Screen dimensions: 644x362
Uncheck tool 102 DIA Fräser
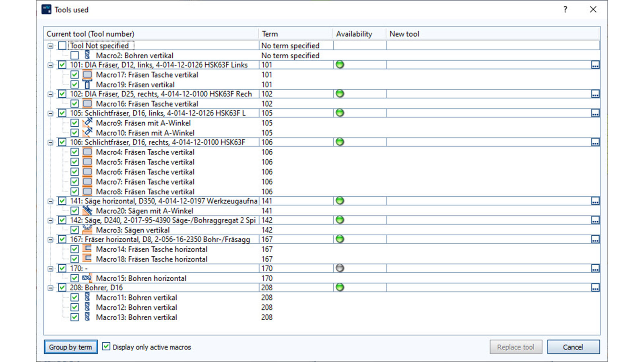pos(62,94)
